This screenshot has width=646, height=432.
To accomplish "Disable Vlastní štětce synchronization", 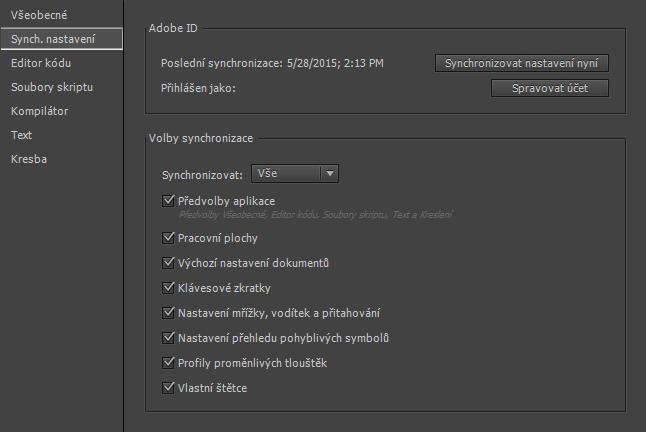I will (x=168, y=387).
